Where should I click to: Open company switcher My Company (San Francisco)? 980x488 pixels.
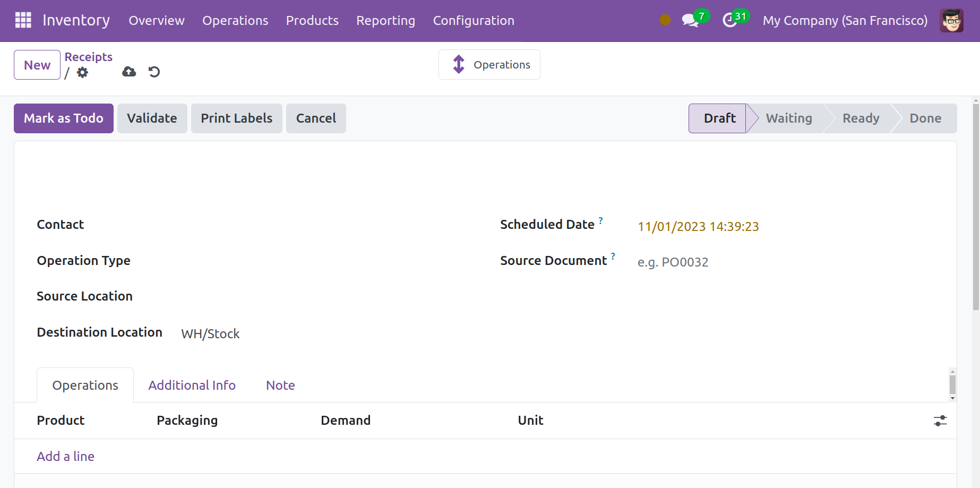845,21
